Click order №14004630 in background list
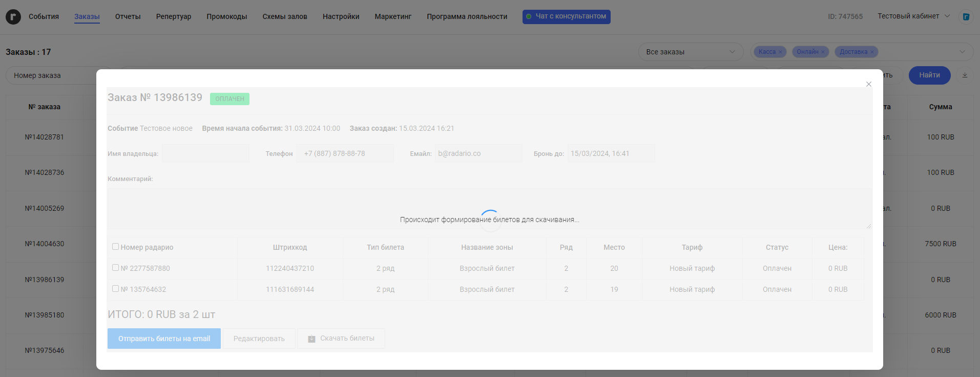Image resolution: width=980 pixels, height=377 pixels. pyautogui.click(x=45, y=244)
